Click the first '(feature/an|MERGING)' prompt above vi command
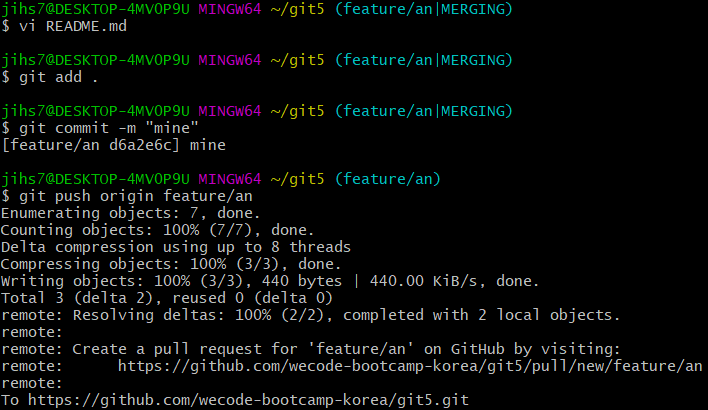Viewport: 708px width, 410px height. pyautogui.click(x=424, y=9)
